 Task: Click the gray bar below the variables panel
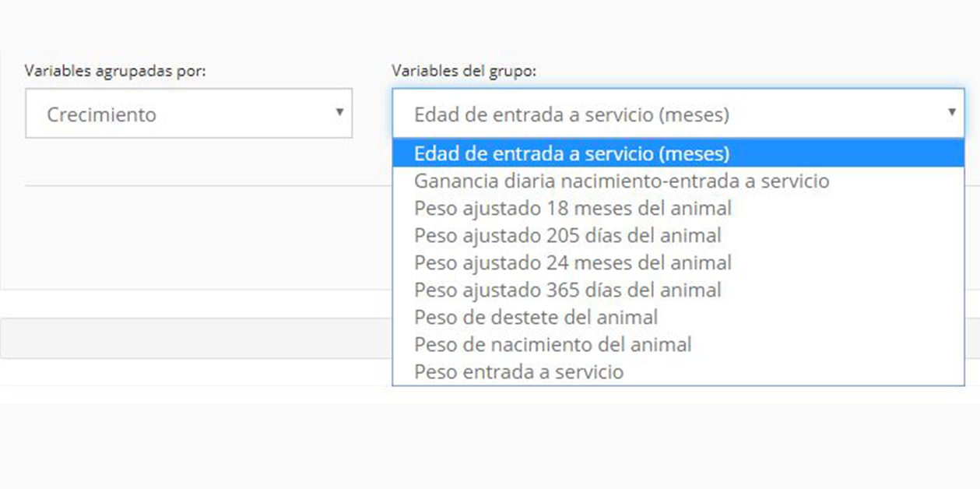(x=196, y=338)
